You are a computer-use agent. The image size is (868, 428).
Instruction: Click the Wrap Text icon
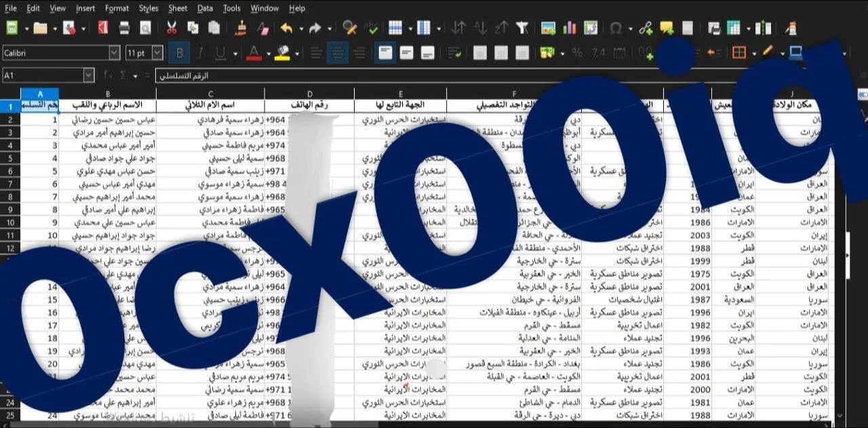point(454,52)
